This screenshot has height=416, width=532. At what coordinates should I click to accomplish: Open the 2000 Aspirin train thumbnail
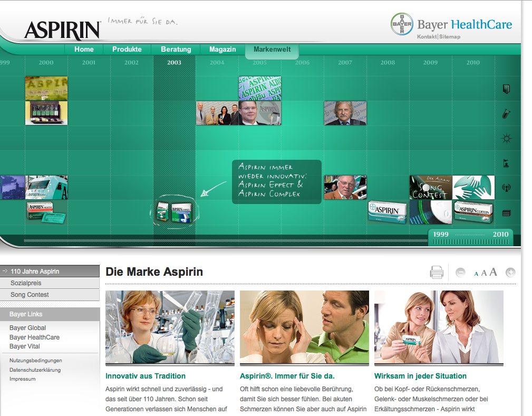coord(46,187)
